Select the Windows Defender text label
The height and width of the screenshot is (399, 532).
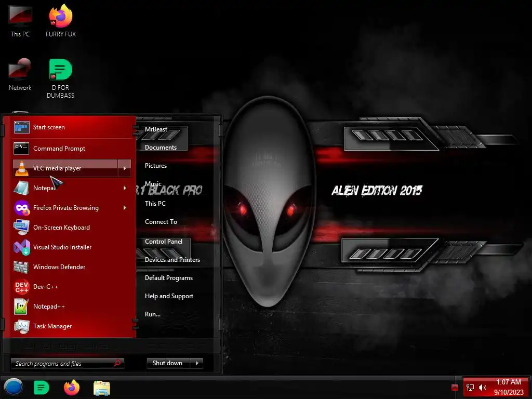pos(59,267)
